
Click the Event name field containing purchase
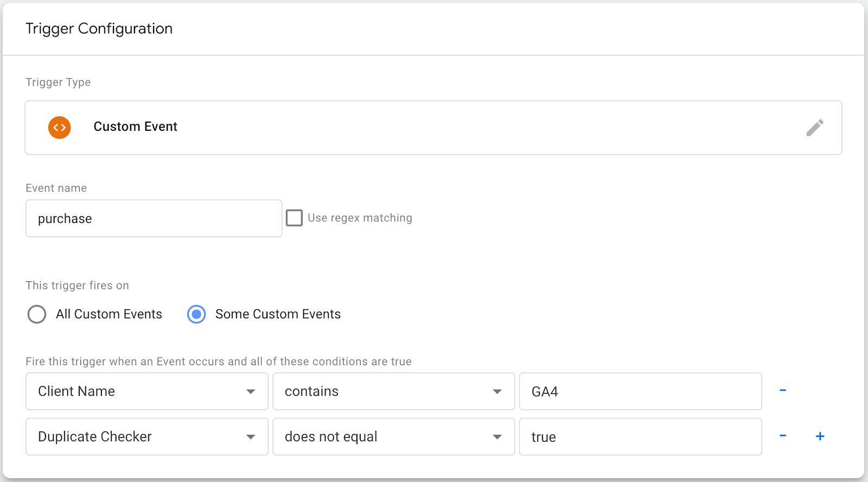coord(154,218)
